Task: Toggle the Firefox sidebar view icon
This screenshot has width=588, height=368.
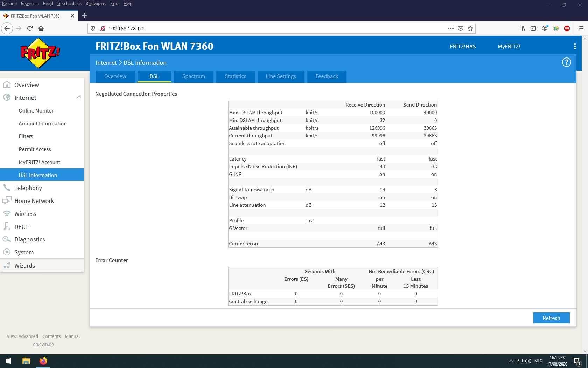Action: [x=533, y=28]
